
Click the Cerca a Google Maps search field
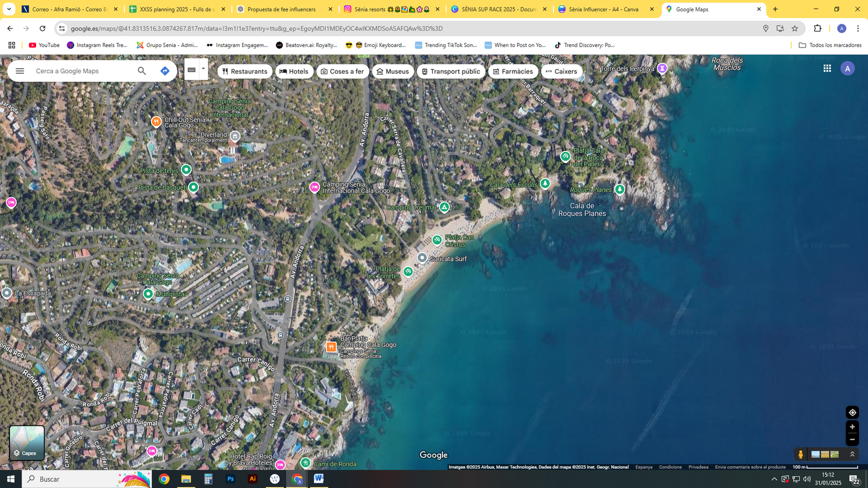82,71
